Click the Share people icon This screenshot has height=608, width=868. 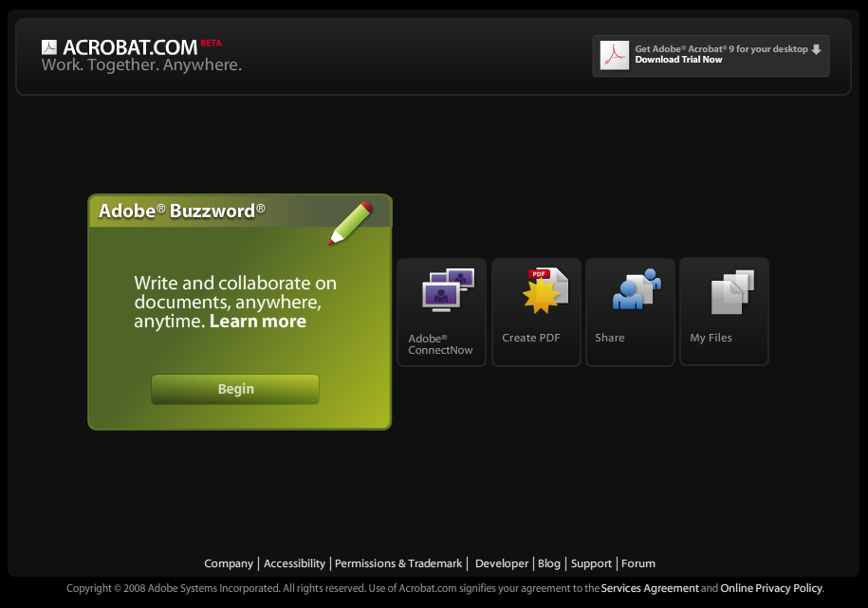[x=637, y=289]
